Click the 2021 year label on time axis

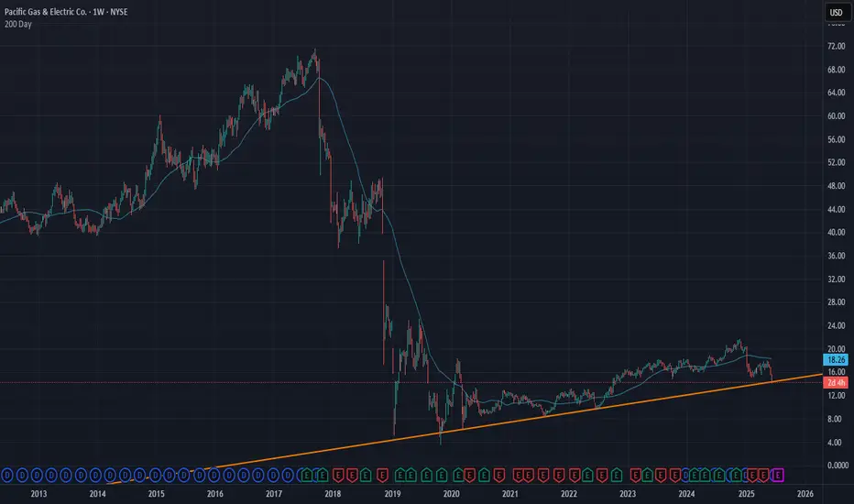pyautogui.click(x=509, y=494)
